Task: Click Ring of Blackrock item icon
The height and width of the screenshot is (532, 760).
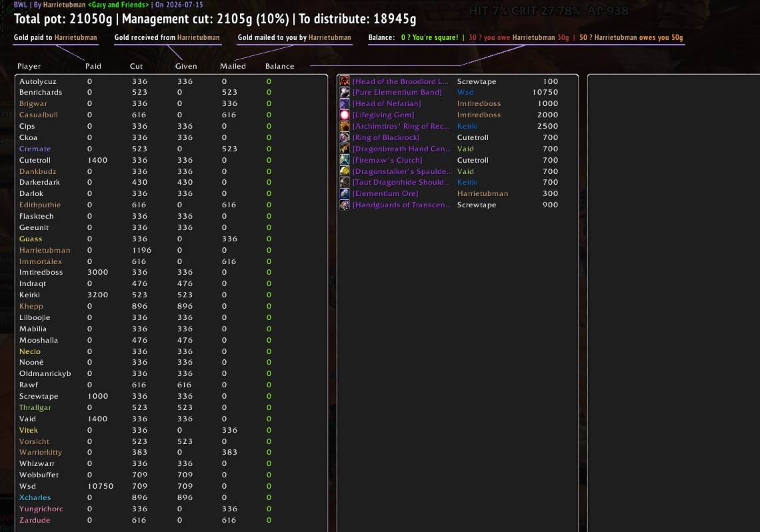Action: coord(345,137)
